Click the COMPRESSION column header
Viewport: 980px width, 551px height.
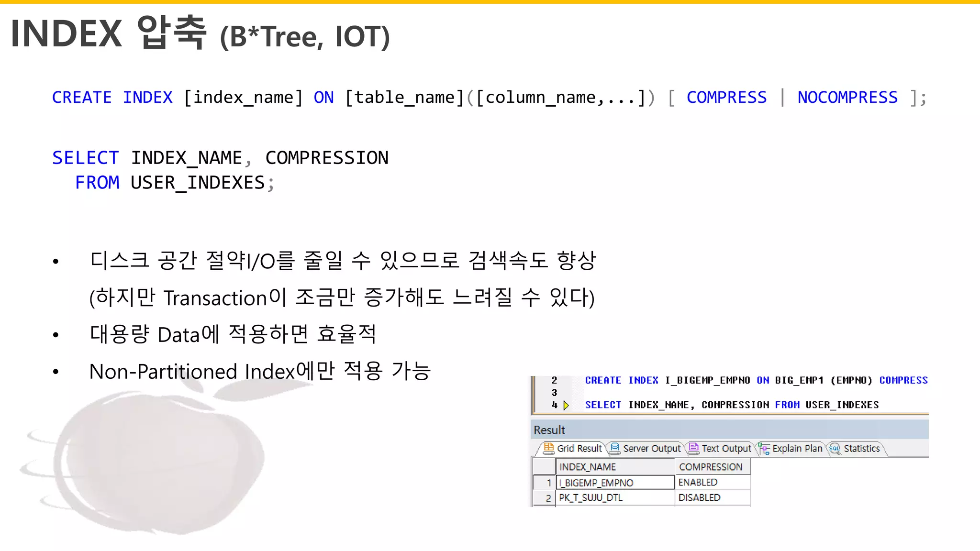[713, 467]
